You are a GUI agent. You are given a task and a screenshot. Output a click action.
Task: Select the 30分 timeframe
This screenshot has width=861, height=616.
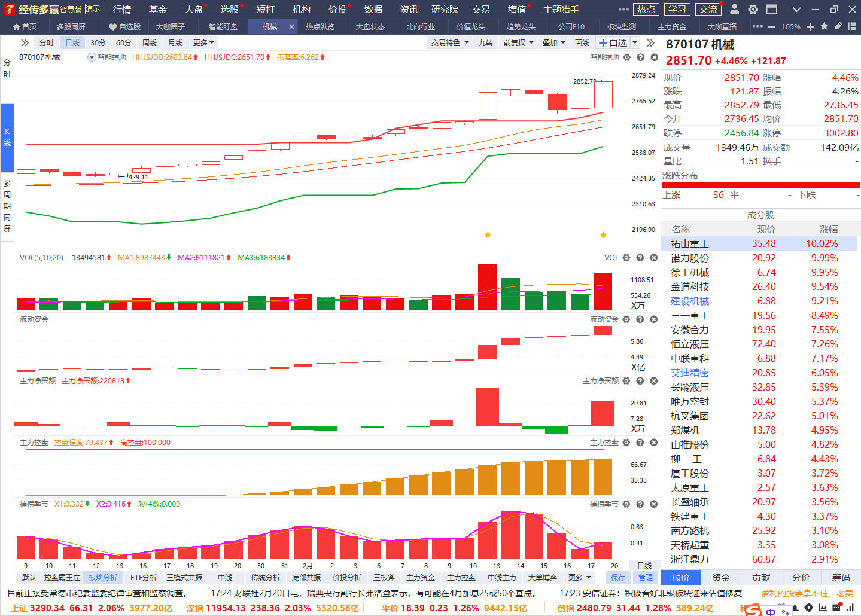click(98, 43)
